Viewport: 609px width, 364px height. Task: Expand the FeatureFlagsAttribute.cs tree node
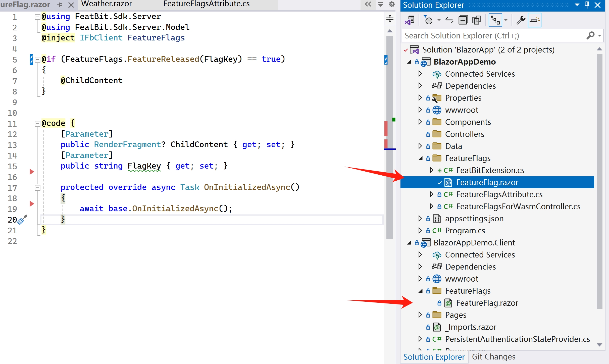click(431, 194)
